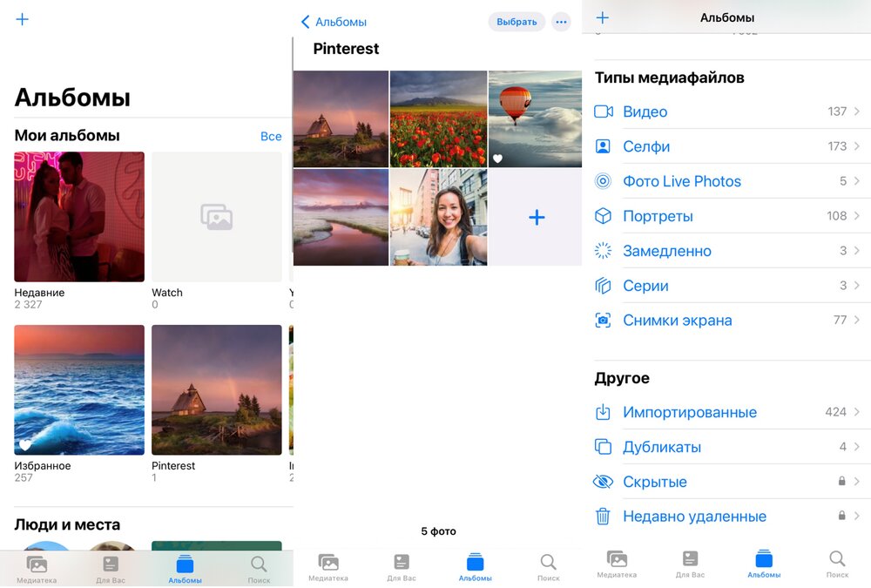Viewport: 871px width, 588px height.
Task: Go back via the Альбомы back link
Action: coord(334,22)
